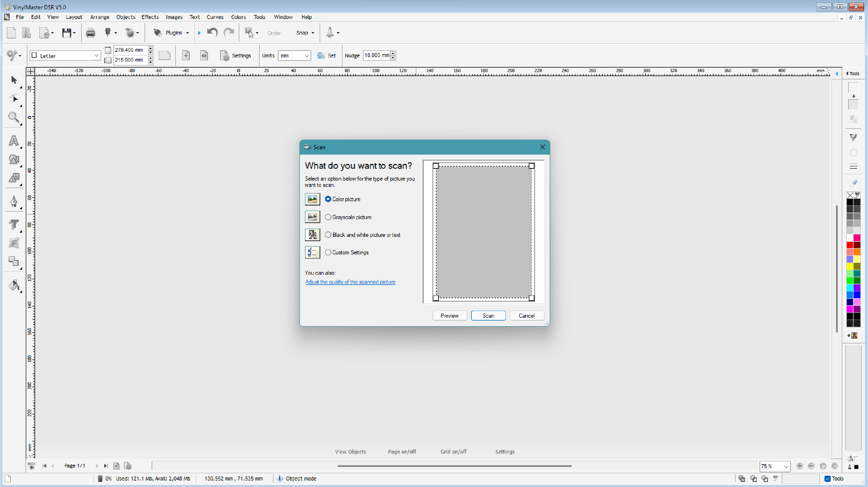Image resolution: width=868 pixels, height=487 pixels.
Task: Toggle Page on/off
Action: pos(402,452)
